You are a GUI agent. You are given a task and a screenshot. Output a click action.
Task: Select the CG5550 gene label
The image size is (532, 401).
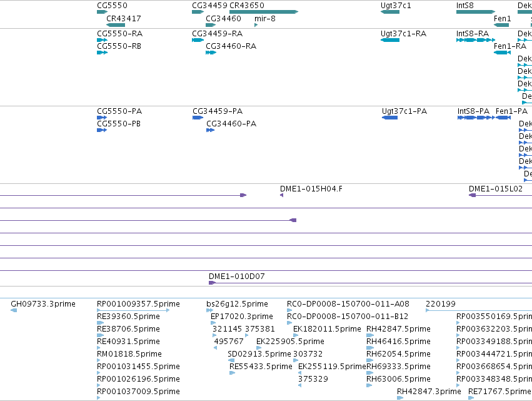113,6
